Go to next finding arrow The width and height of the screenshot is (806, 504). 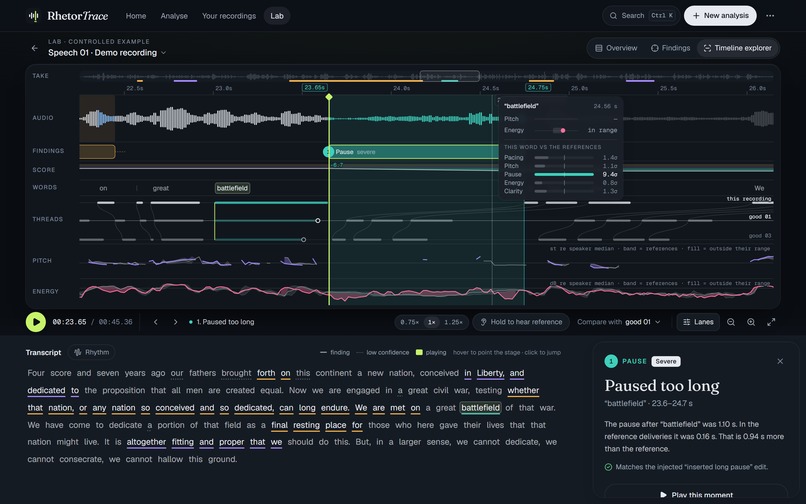click(x=175, y=322)
